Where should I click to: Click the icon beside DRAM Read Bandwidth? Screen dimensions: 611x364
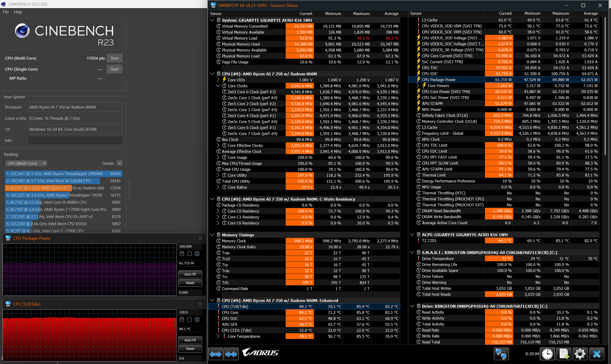tap(419, 211)
